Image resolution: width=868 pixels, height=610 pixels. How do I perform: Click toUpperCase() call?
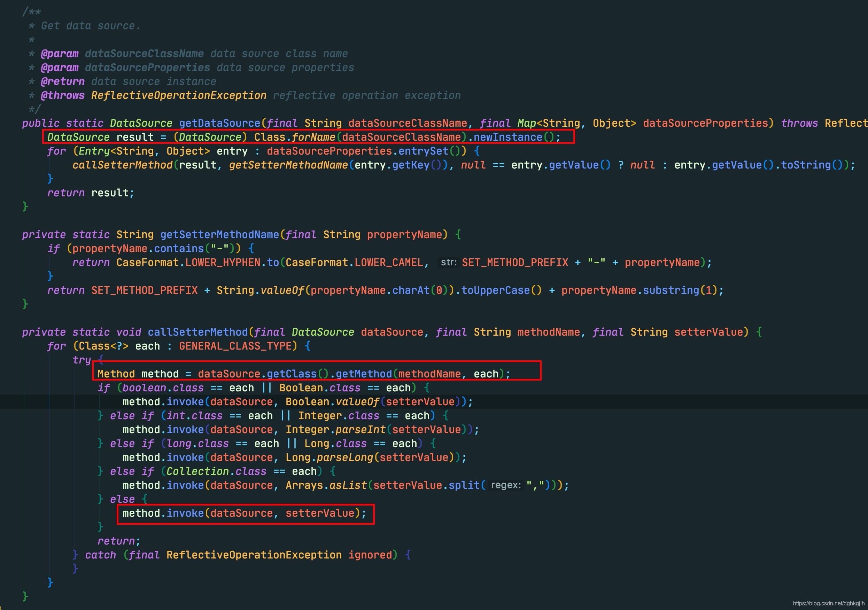click(502, 290)
